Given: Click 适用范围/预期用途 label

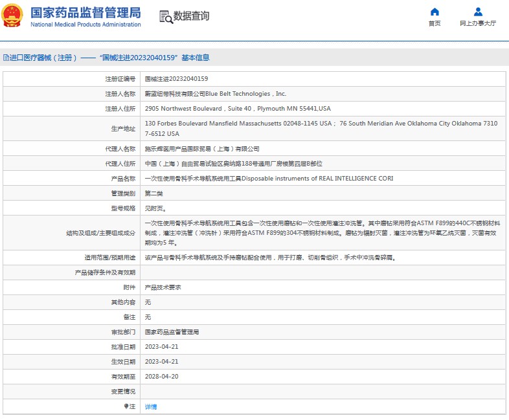Looking at the screenshot, I should (x=110, y=258).
